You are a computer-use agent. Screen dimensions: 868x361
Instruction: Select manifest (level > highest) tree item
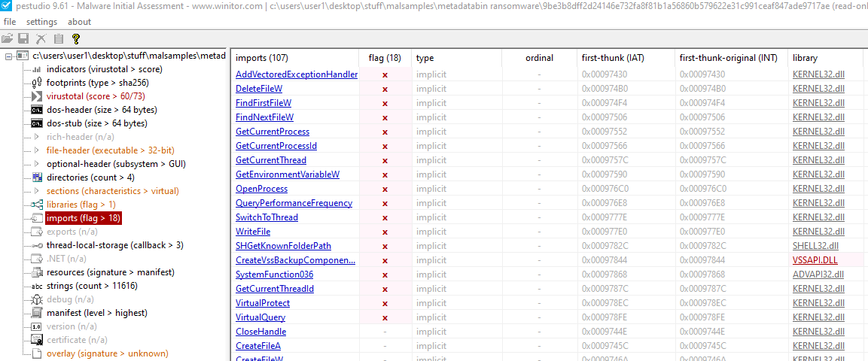coord(97,313)
